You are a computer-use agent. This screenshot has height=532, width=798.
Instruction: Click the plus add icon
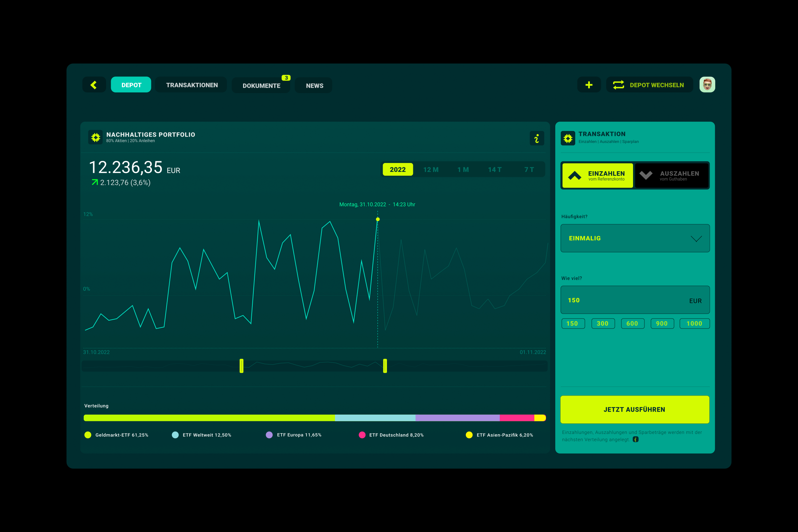[589, 85]
